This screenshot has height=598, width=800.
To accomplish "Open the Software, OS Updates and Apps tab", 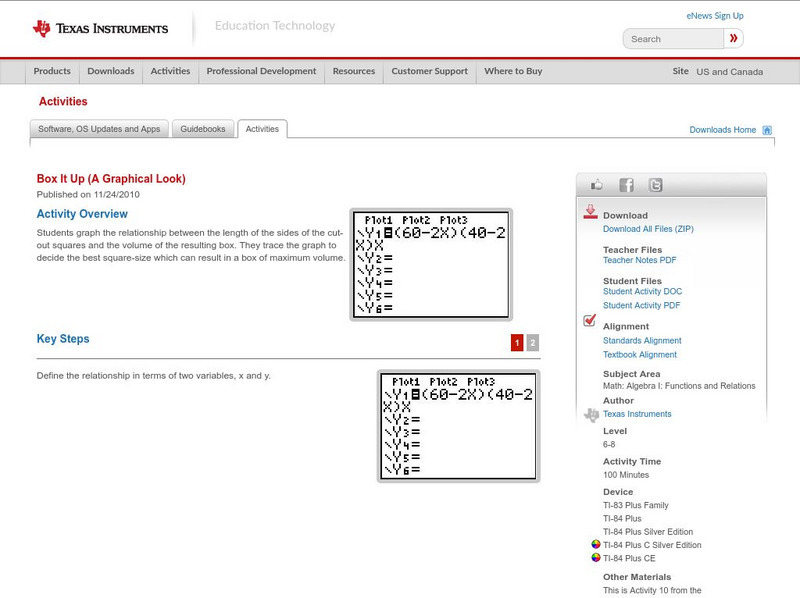I will tap(99, 129).
